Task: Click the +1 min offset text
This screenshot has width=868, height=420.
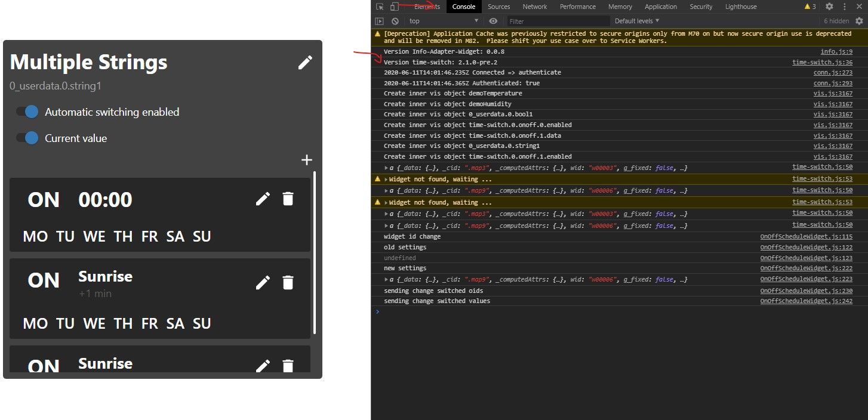Action: [95, 294]
